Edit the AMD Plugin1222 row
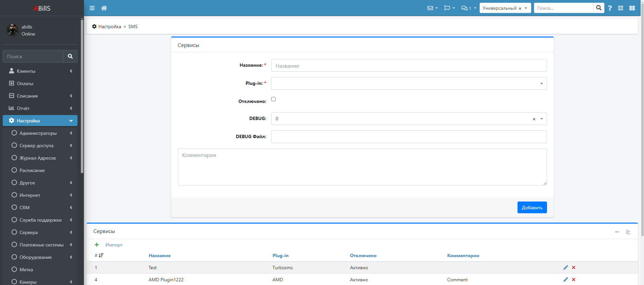 [565, 280]
